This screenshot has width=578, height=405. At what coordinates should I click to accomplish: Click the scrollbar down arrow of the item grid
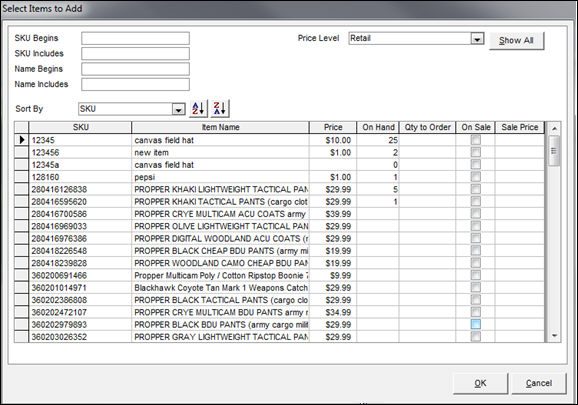(554, 336)
